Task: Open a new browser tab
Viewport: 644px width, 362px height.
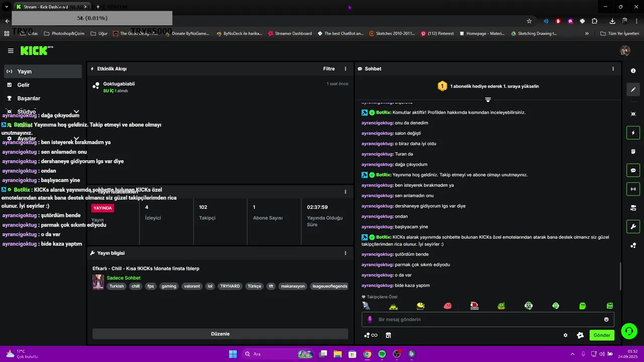Action: pyautogui.click(x=98, y=7)
